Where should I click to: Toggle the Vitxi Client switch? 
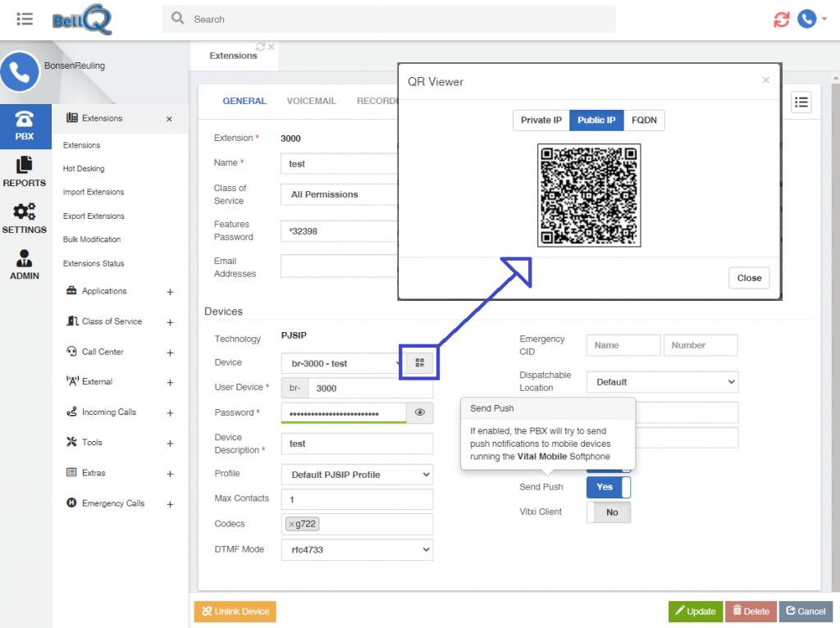pos(609,512)
